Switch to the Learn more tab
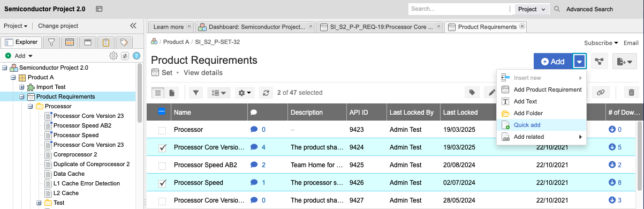This screenshot has width=644, height=209. (169, 27)
